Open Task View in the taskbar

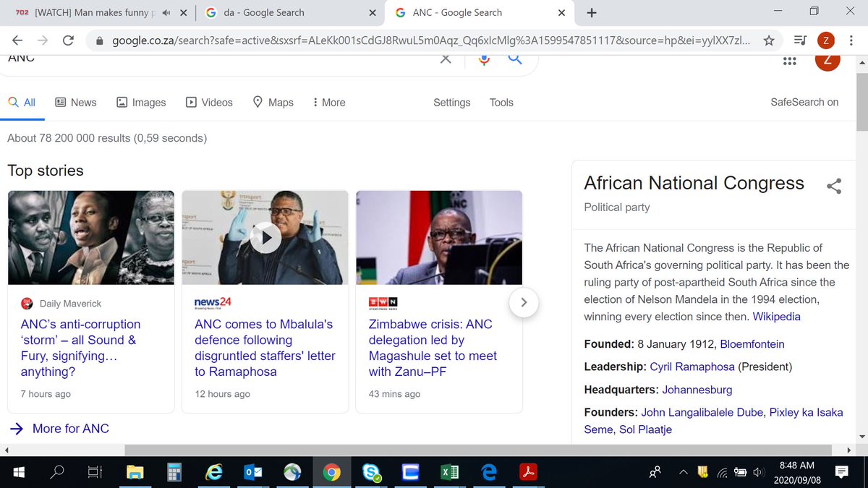click(95, 472)
